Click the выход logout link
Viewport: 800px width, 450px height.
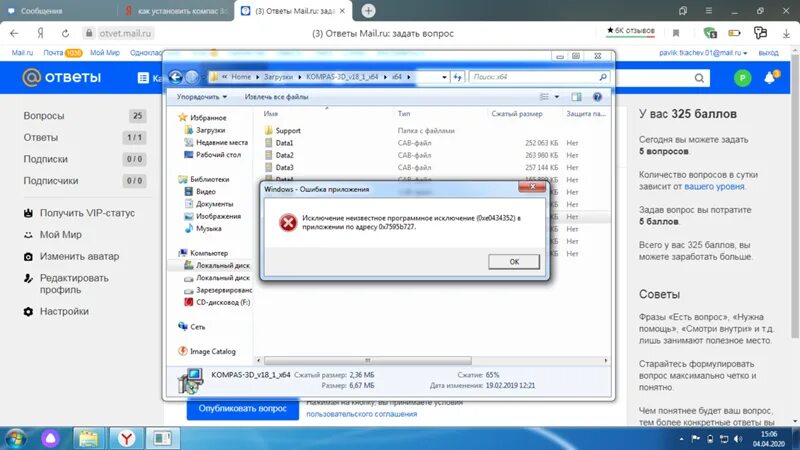pyautogui.click(x=768, y=53)
